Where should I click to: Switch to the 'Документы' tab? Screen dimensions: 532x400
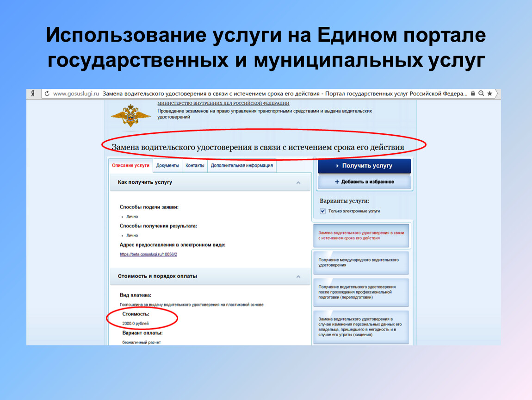tap(167, 165)
